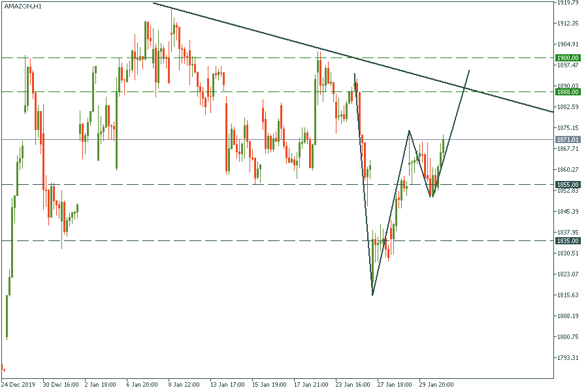Select the 1888.00 price level tag
The width and height of the screenshot is (588, 392).
pyautogui.click(x=568, y=92)
